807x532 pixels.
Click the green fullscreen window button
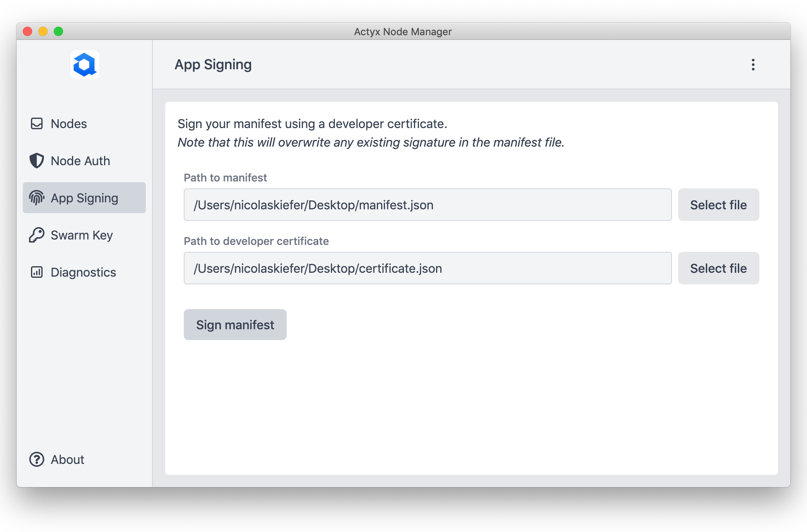(58, 31)
